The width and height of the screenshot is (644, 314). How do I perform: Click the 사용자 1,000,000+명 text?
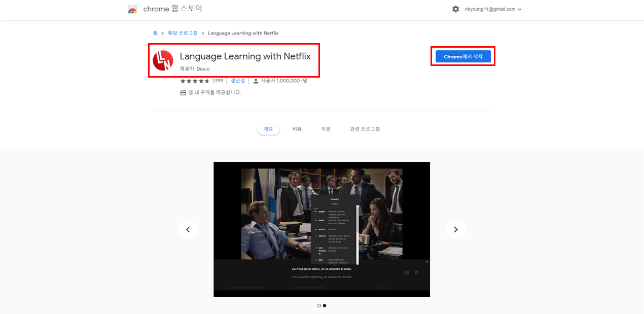284,81
